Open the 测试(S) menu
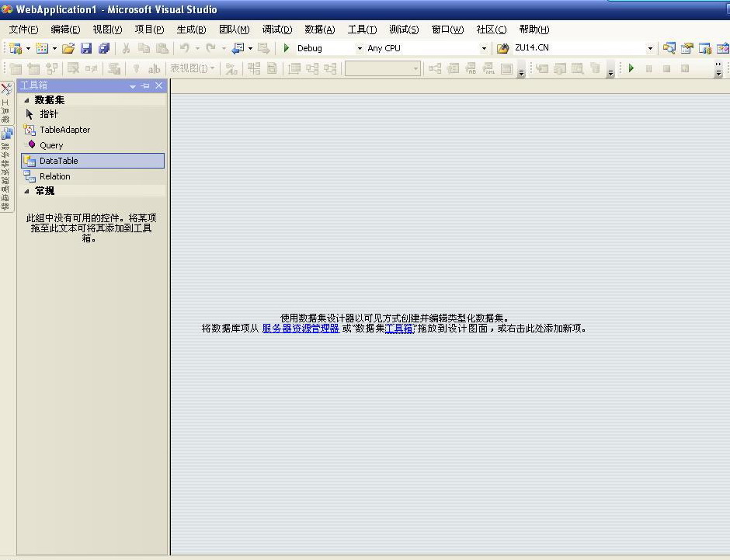 click(404, 30)
